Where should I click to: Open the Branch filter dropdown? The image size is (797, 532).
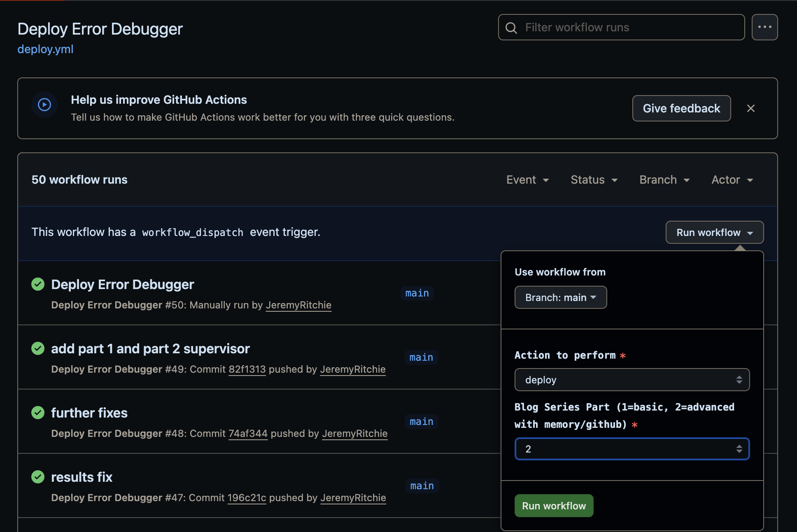tap(664, 180)
